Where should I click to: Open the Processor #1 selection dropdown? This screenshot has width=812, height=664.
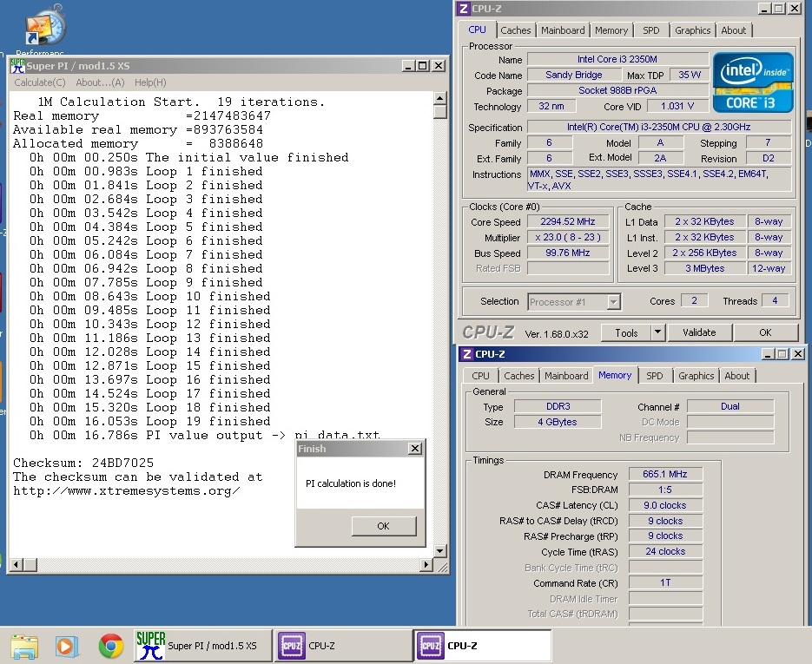pyautogui.click(x=574, y=302)
